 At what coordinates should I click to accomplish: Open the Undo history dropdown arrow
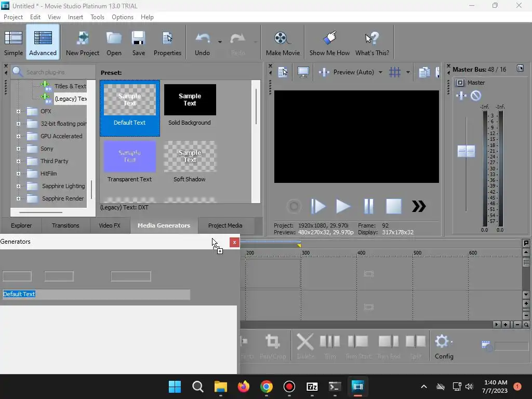(x=220, y=42)
